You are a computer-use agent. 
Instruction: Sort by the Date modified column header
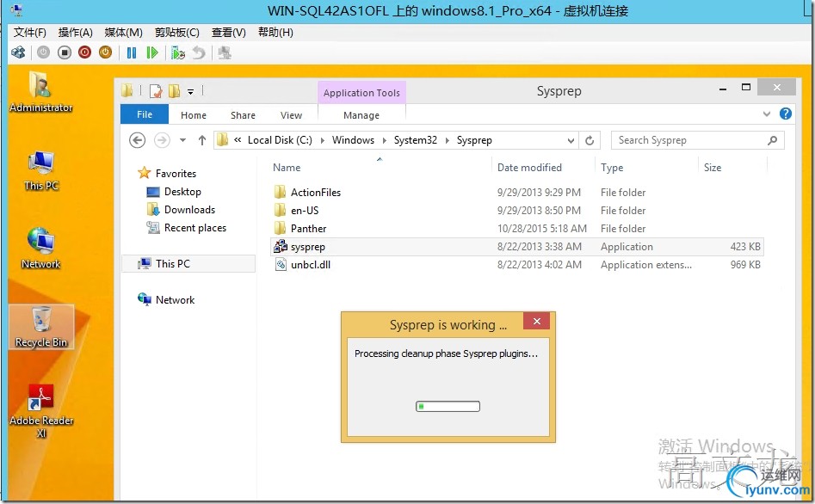click(x=529, y=168)
